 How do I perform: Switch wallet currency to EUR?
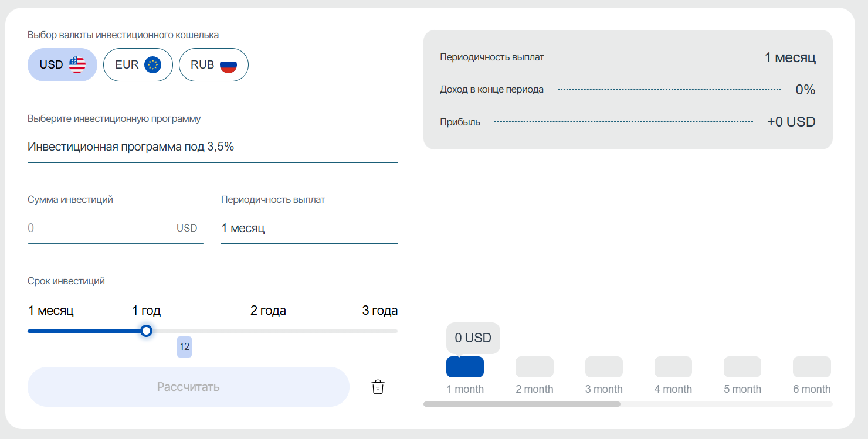coord(138,64)
